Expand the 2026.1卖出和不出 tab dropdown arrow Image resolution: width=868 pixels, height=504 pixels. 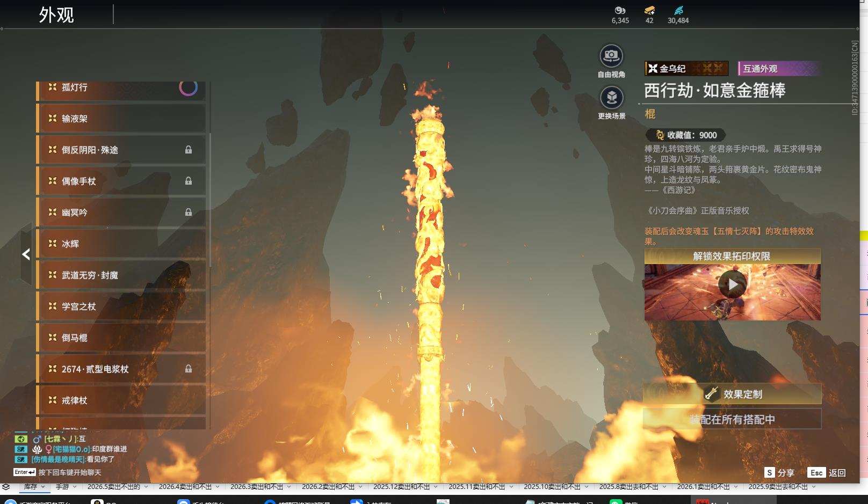pos(735,487)
